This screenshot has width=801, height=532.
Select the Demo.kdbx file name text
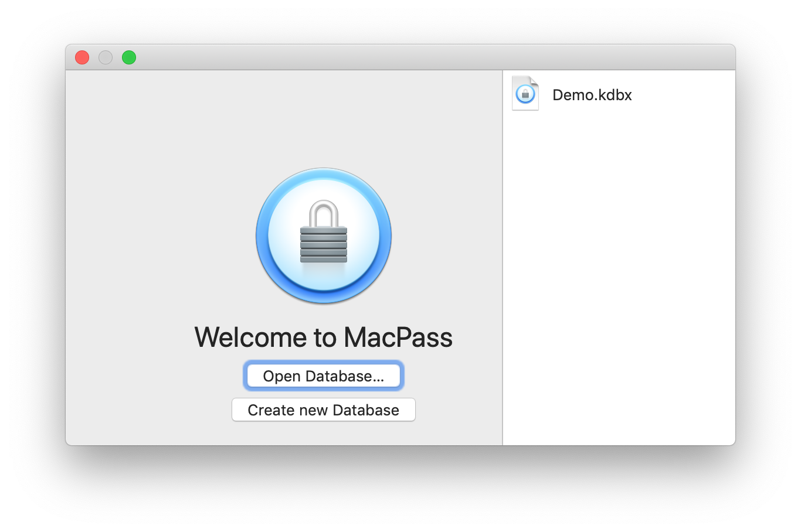(592, 95)
